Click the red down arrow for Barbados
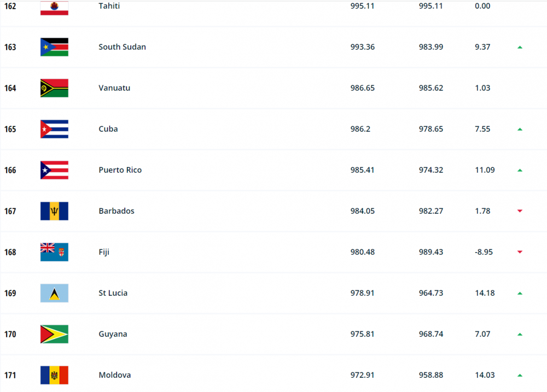The image size is (547, 392). [520, 211]
